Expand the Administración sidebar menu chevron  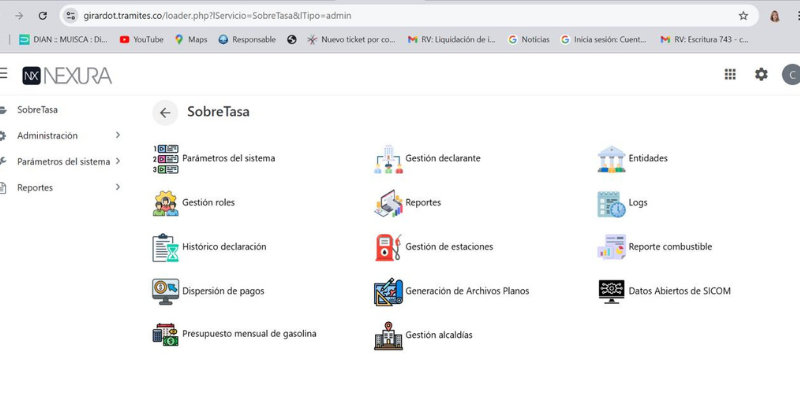(118, 135)
